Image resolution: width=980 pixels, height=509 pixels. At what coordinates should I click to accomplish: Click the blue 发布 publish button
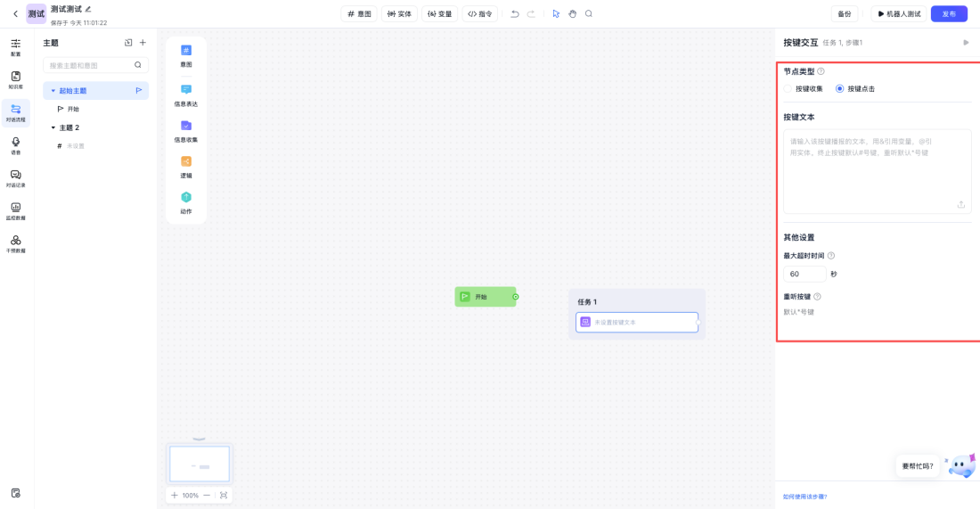(x=949, y=13)
